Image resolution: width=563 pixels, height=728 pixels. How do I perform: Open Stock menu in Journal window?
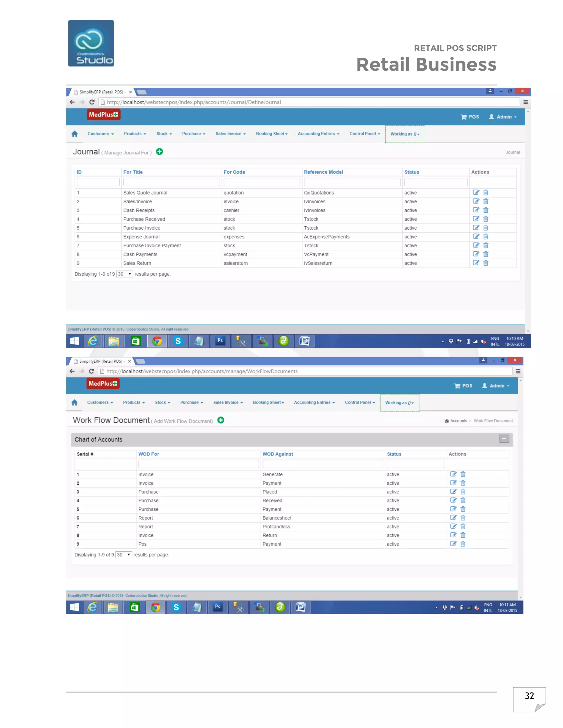point(164,134)
